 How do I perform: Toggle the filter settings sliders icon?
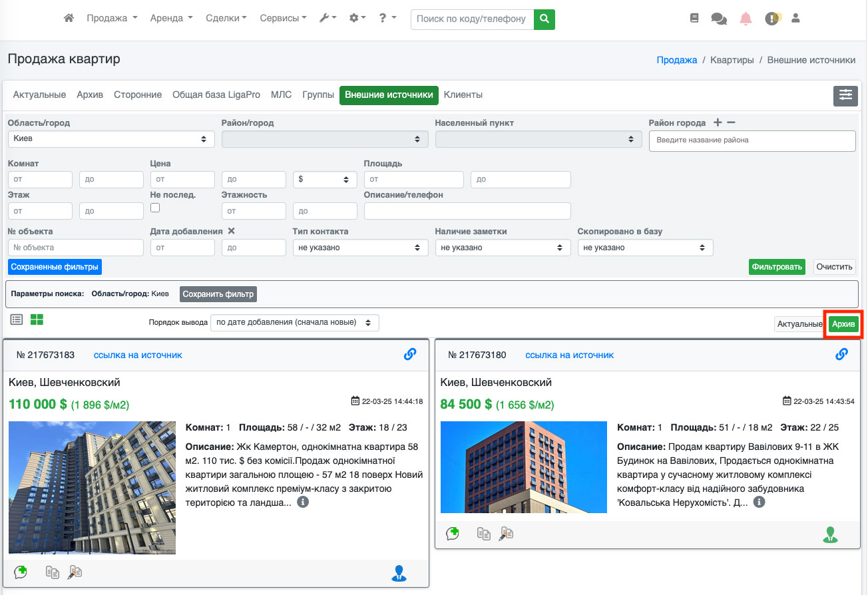(x=845, y=96)
